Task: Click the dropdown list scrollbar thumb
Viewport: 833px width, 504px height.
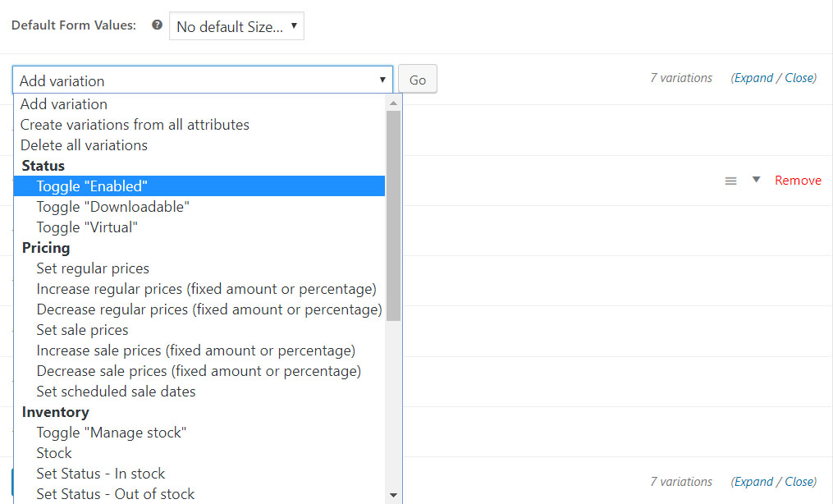Action: point(394,216)
